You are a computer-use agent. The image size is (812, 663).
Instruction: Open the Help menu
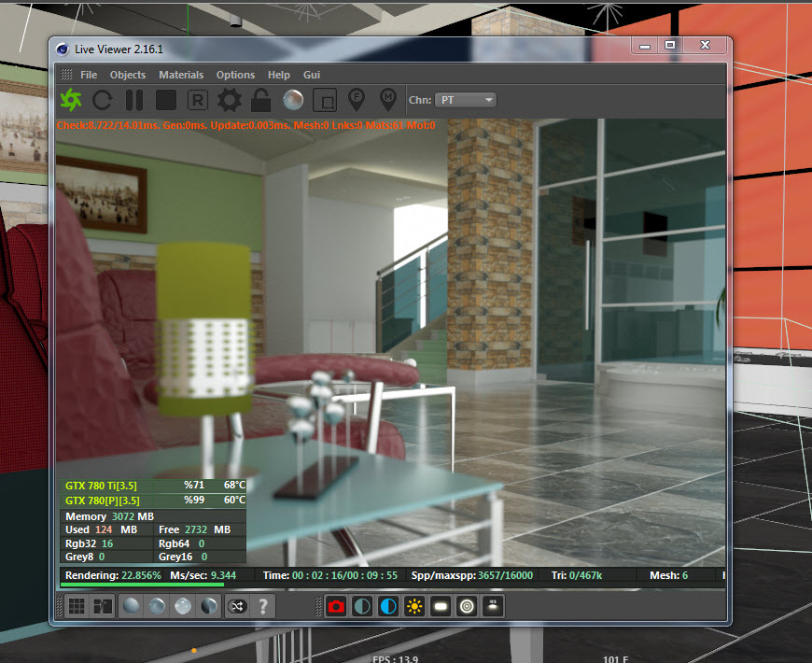(x=279, y=75)
